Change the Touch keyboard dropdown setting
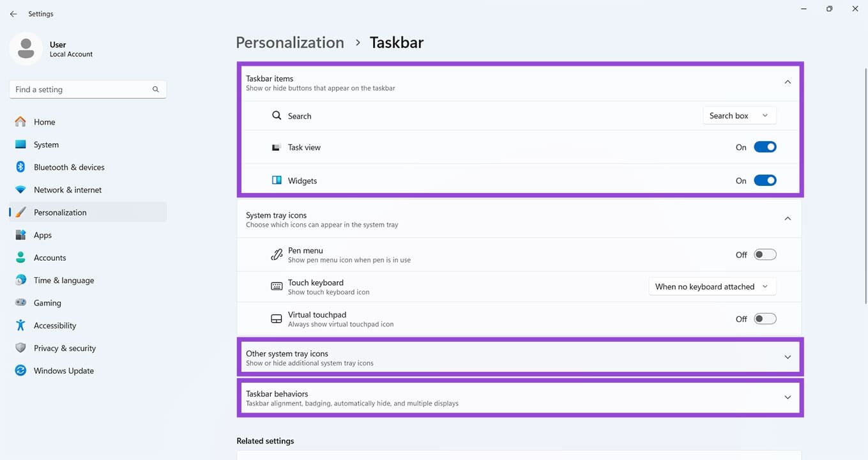Image resolution: width=868 pixels, height=460 pixels. (712, 286)
